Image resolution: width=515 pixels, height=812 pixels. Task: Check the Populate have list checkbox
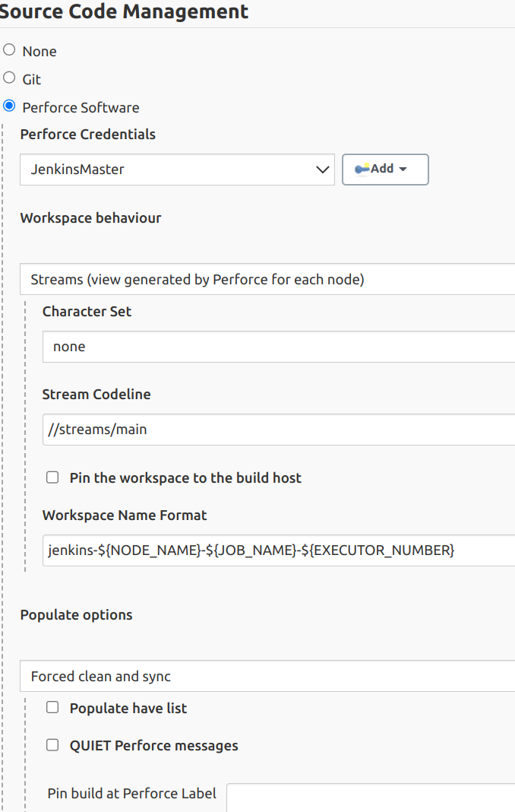pos(52,708)
